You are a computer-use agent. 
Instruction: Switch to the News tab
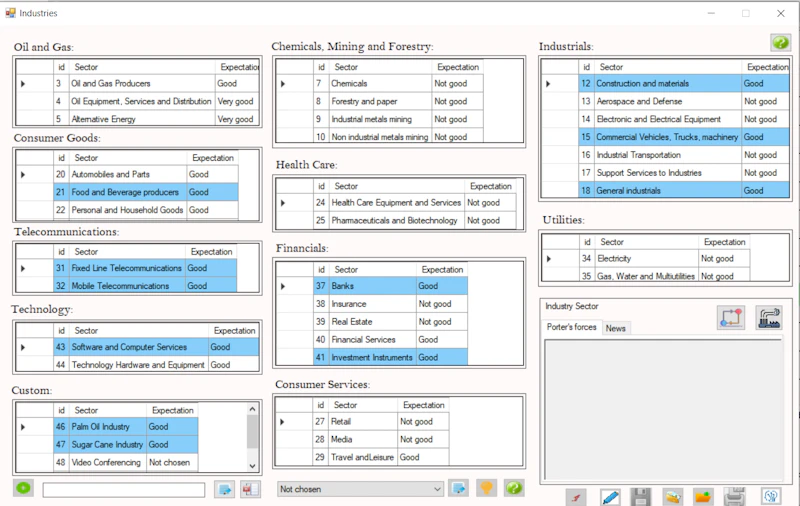click(x=615, y=328)
